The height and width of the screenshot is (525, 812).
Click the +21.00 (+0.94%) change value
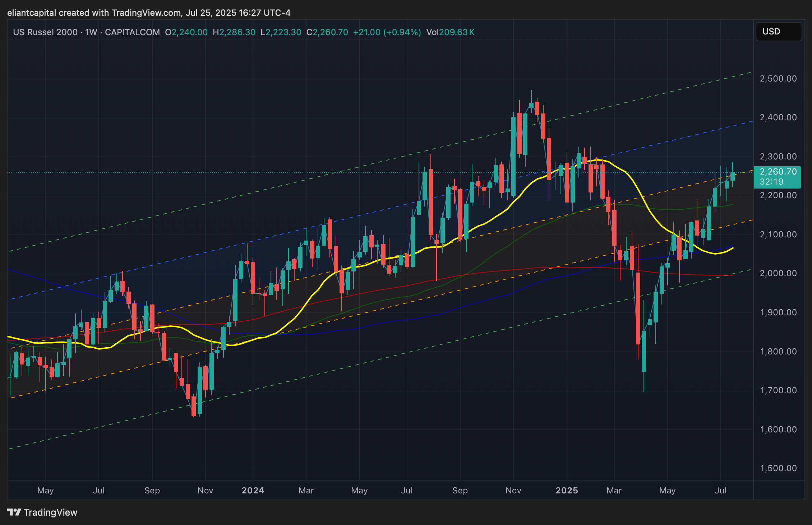(x=387, y=32)
